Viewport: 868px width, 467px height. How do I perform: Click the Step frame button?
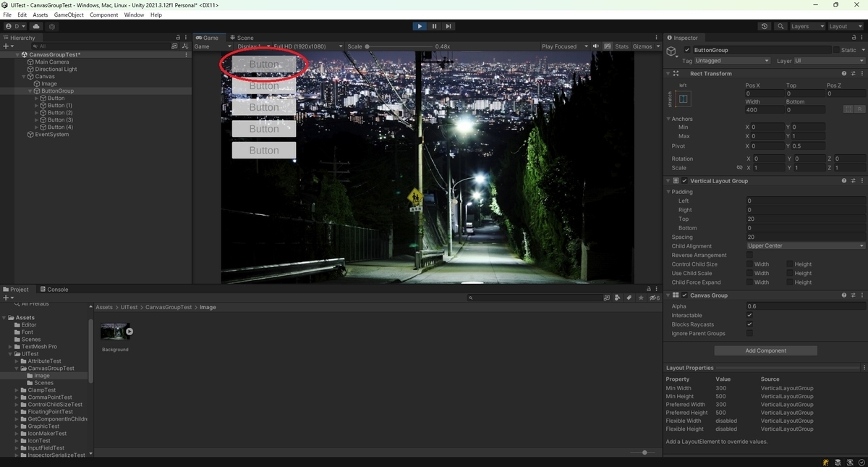pos(448,26)
